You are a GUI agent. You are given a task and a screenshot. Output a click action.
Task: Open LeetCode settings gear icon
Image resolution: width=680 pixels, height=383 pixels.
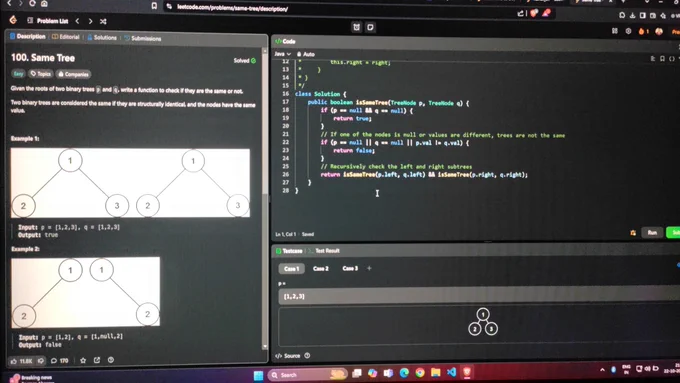pyautogui.click(x=628, y=31)
